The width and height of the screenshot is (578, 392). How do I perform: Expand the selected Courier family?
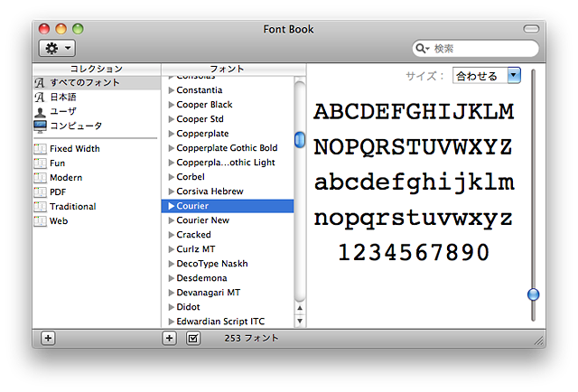click(171, 206)
